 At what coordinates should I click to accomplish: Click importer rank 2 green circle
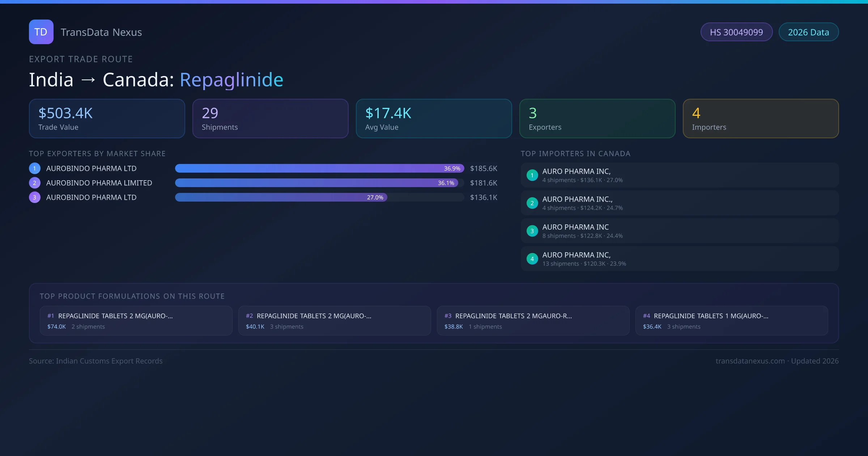(532, 203)
